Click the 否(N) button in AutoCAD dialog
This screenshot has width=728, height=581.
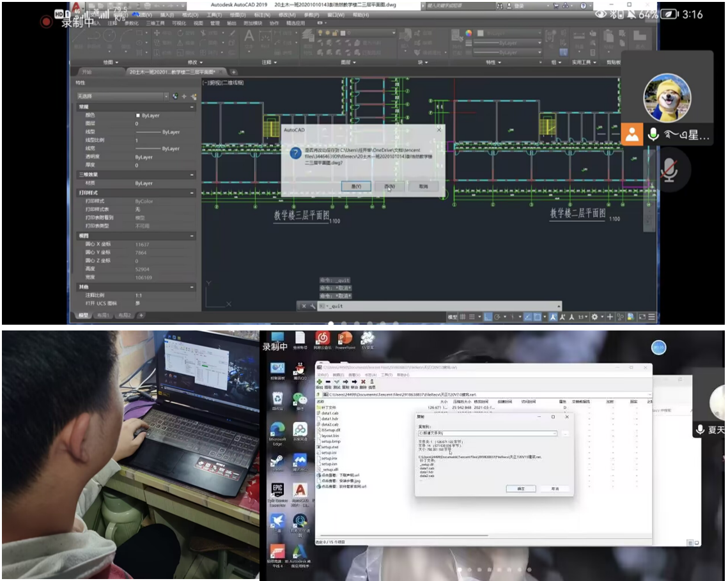click(x=389, y=186)
